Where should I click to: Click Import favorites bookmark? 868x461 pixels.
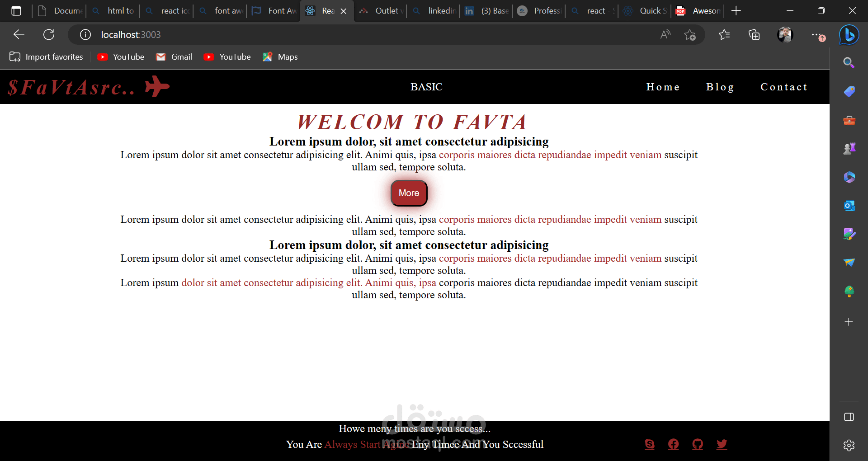click(x=46, y=57)
